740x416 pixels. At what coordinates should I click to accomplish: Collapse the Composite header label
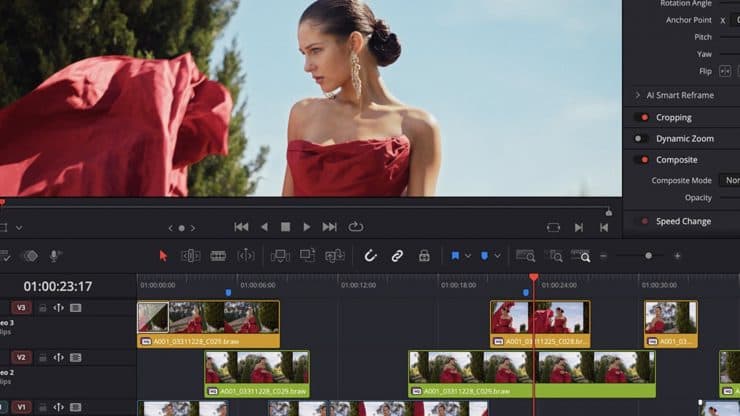tap(676, 160)
